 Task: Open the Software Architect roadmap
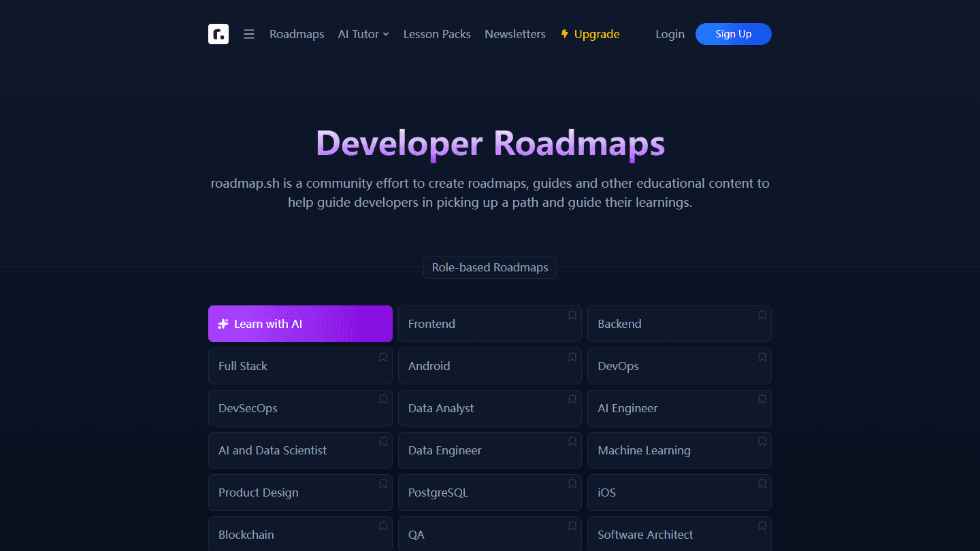679,534
